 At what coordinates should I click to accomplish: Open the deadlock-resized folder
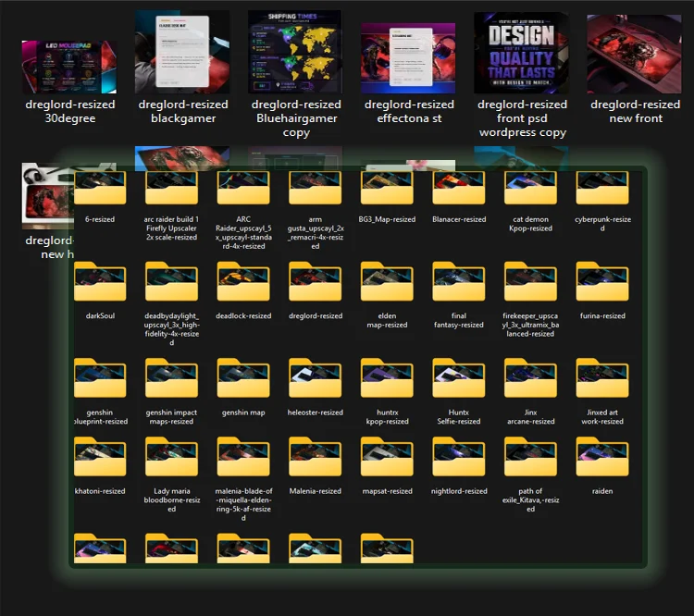[243, 281]
